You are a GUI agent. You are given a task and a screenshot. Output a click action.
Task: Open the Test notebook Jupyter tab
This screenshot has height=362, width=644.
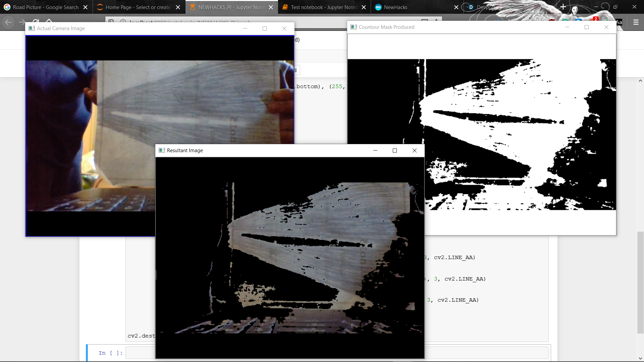pos(324,7)
